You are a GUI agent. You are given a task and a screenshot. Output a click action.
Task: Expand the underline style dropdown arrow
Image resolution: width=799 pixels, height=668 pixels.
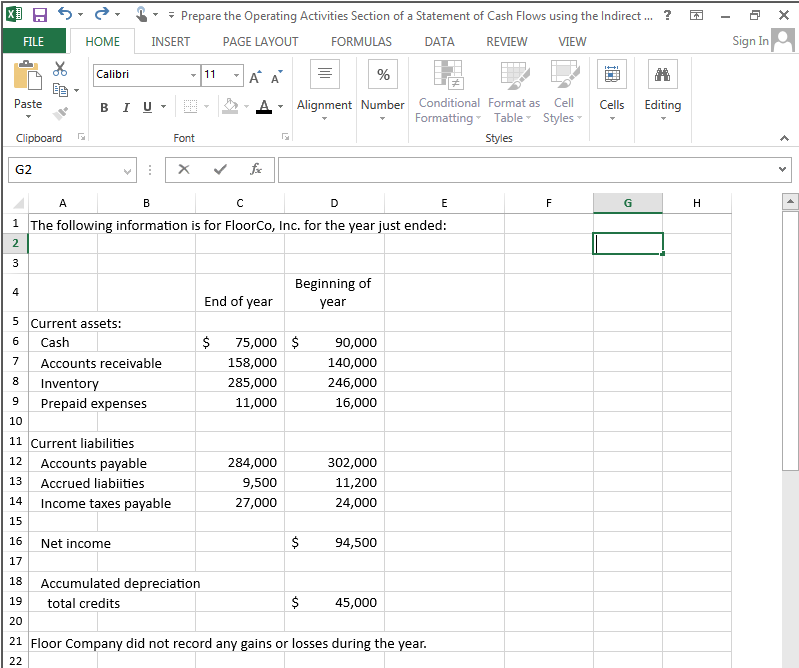164,106
